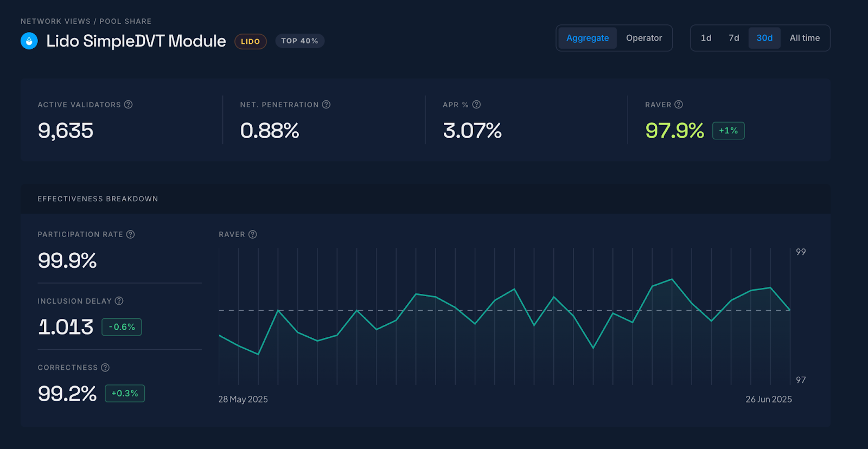
Task: Click the final data point of RAVER line
Action: [x=789, y=310]
